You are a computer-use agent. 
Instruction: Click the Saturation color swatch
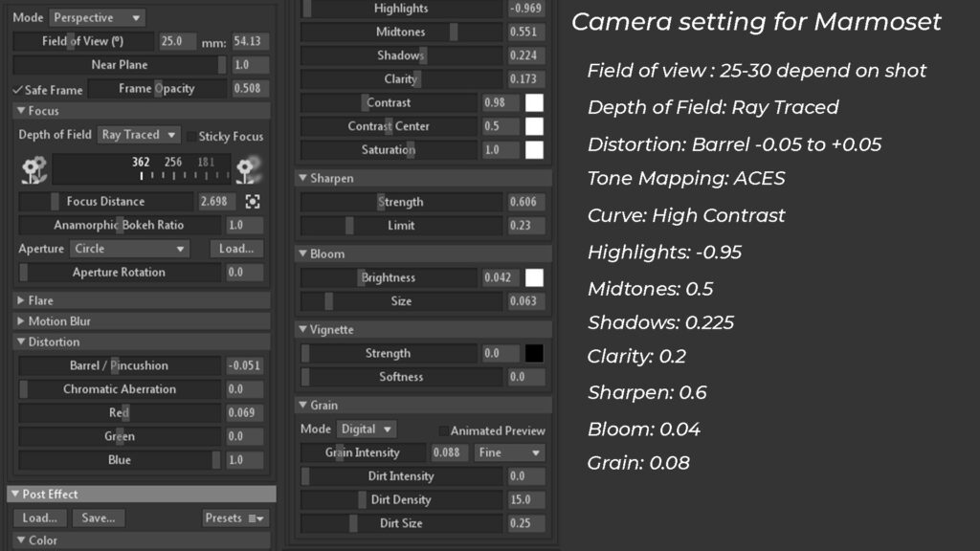point(534,150)
